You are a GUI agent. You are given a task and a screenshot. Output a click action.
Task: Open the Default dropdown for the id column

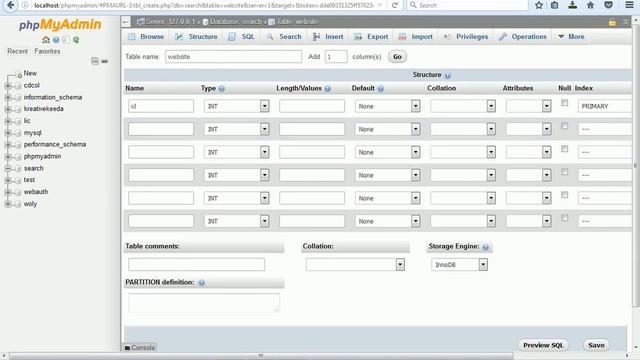coord(387,106)
